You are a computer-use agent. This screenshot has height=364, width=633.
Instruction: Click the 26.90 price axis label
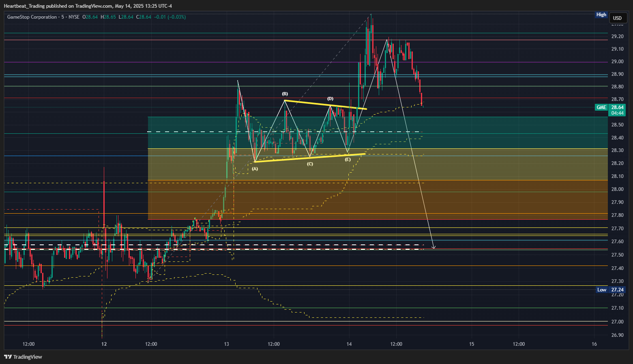pos(617,335)
